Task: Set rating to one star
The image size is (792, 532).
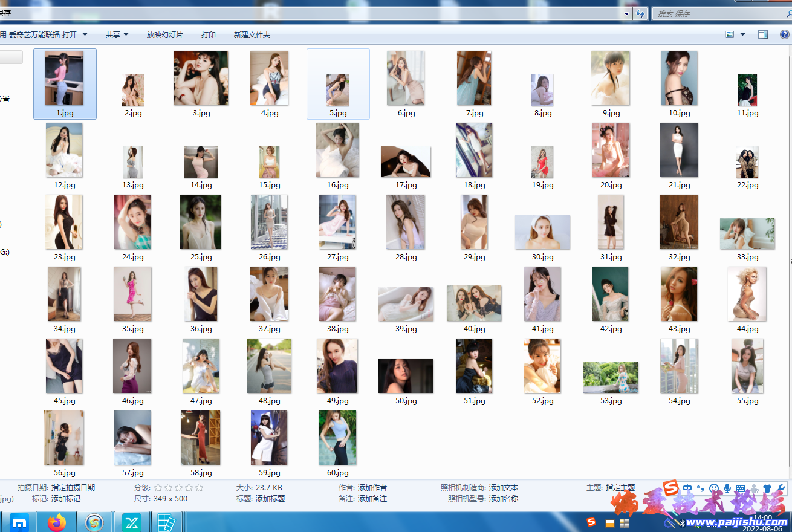Action: [158, 488]
